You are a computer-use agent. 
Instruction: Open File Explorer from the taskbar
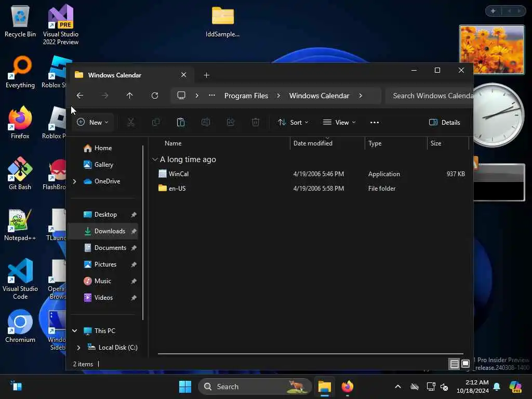tap(324, 387)
